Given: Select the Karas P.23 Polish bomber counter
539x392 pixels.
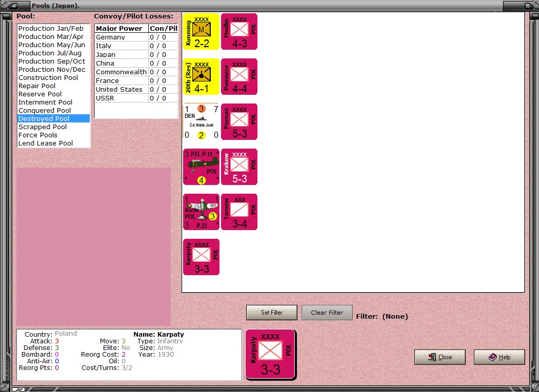Looking at the screenshot, I should 201,212.
